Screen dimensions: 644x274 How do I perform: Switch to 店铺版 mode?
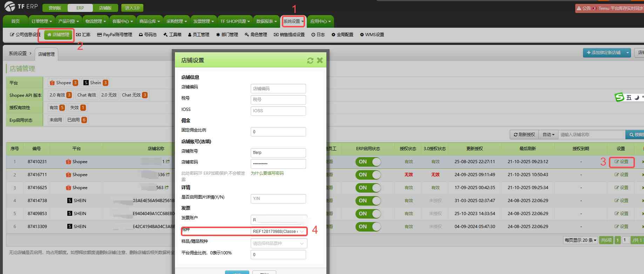click(x=105, y=8)
